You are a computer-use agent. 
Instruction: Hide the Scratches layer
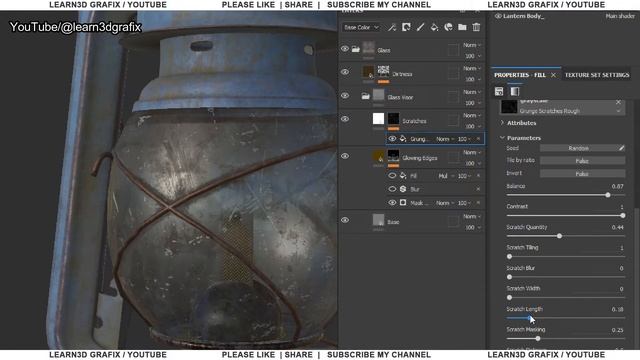click(345, 119)
